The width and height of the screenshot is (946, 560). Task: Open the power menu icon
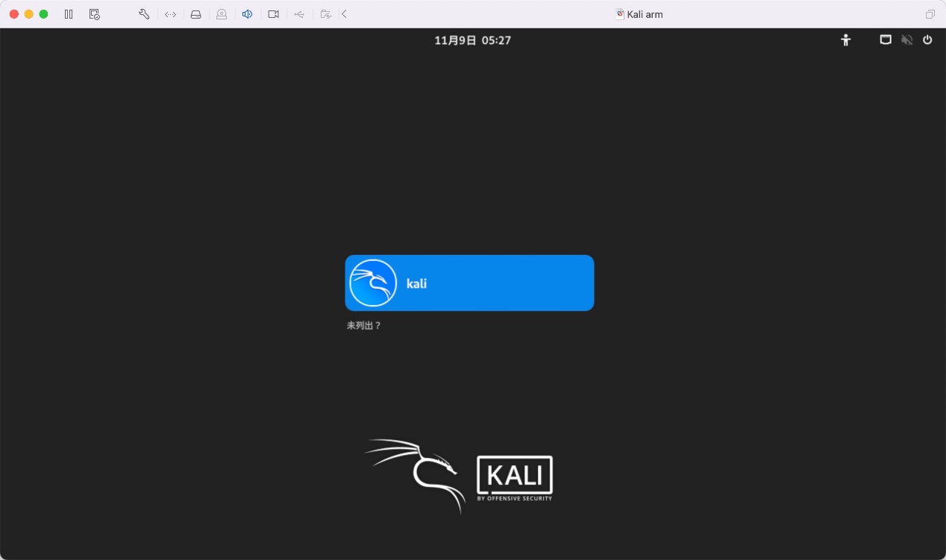(x=927, y=40)
